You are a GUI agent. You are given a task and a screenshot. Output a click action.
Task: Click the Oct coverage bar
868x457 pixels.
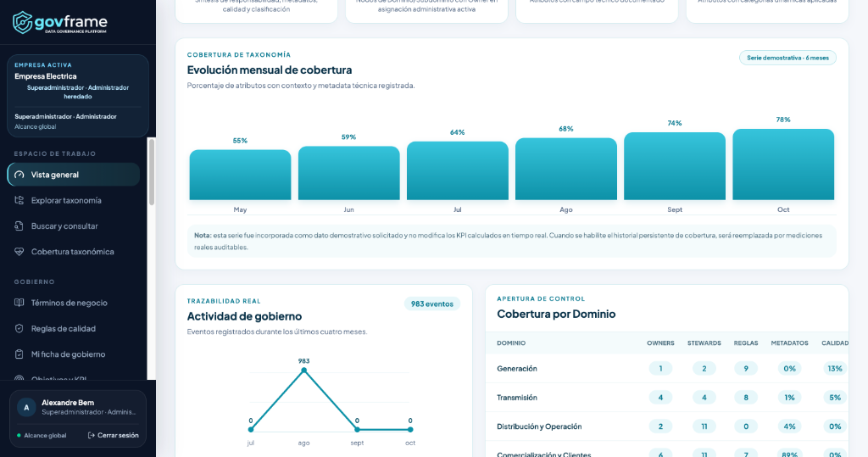[783, 164]
